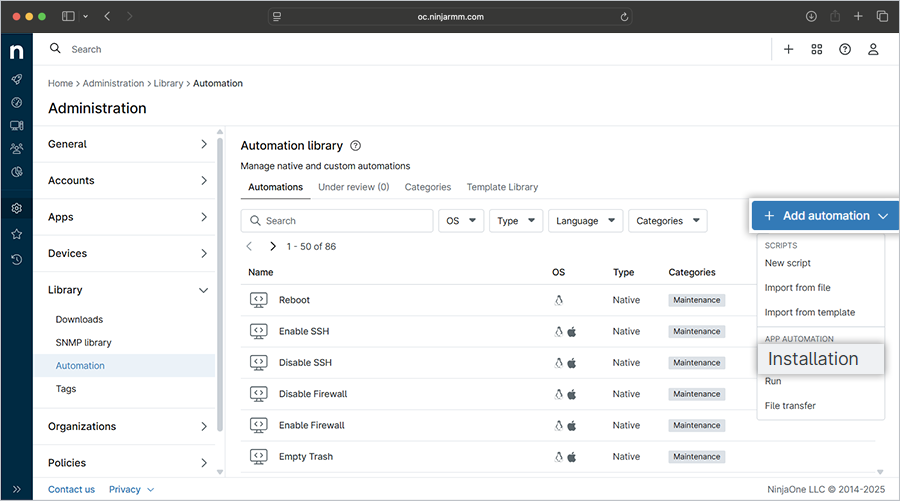
Task: Click the info icon beside Automation library
Action: click(356, 146)
